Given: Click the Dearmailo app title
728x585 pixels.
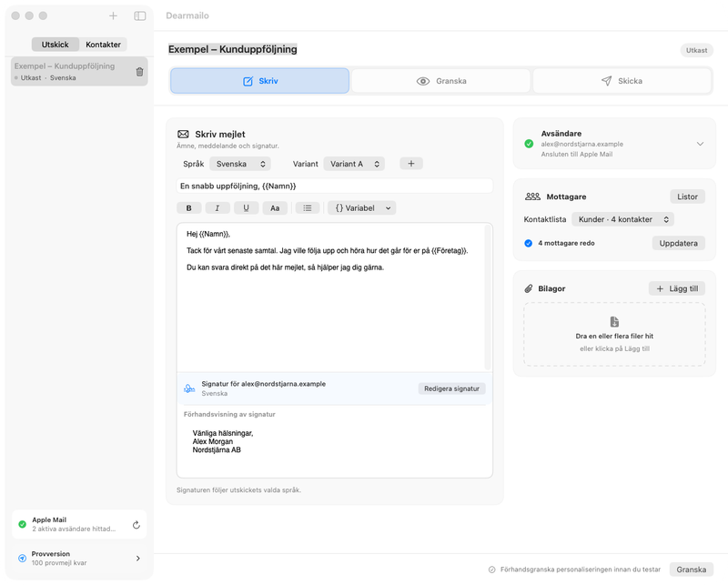Looking at the screenshot, I should pos(187,15).
